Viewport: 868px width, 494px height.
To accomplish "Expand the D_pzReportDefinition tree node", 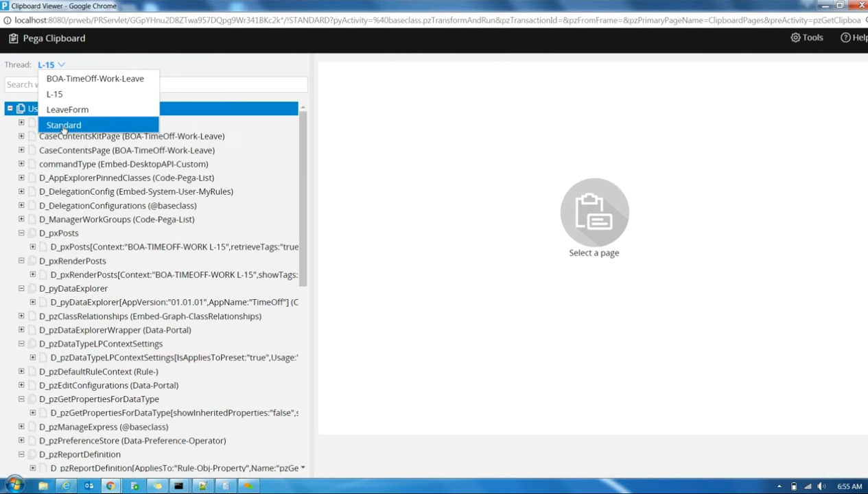I will point(21,454).
